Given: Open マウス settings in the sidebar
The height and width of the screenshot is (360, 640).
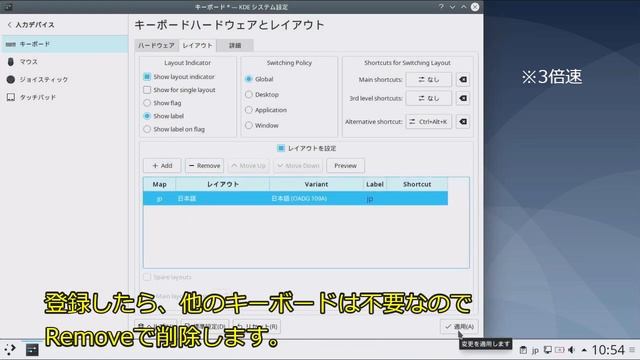Looking at the screenshot, I should (64, 62).
